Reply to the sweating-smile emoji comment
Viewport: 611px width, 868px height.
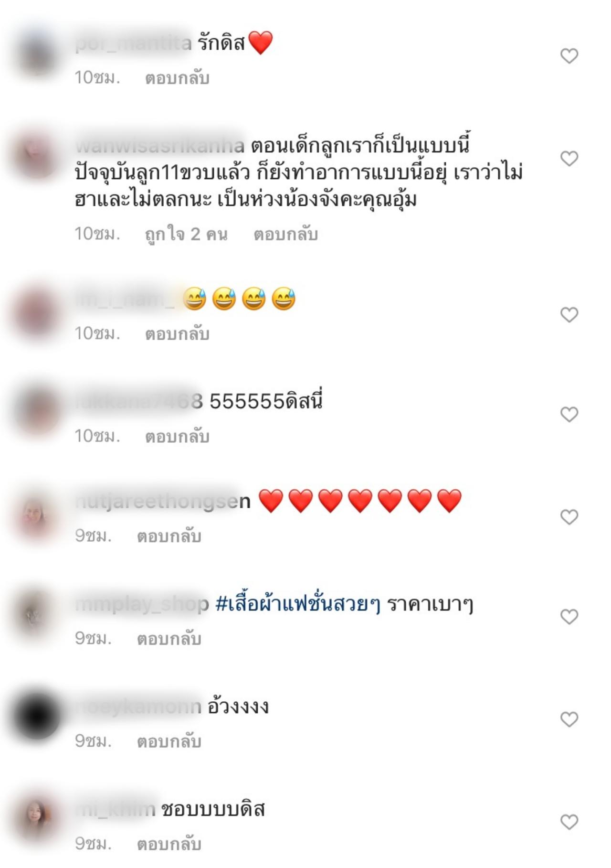(x=177, y=333)
